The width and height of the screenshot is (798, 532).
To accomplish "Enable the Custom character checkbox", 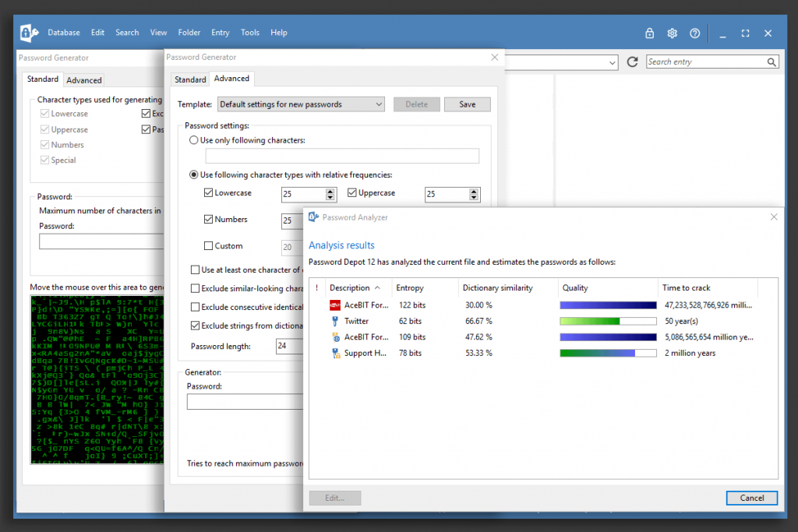I will click(x=208, y=245).
